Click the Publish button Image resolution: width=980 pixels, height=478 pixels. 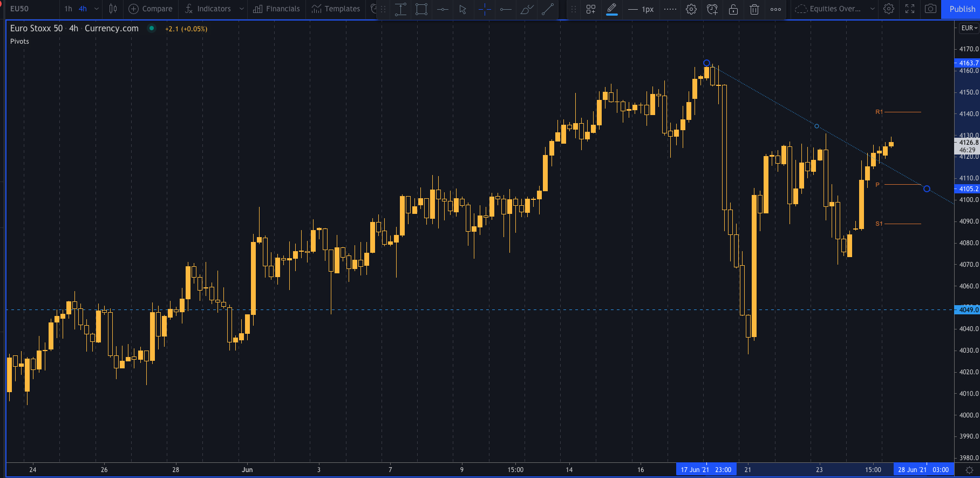pyautogui.click(x=962, y=9)
